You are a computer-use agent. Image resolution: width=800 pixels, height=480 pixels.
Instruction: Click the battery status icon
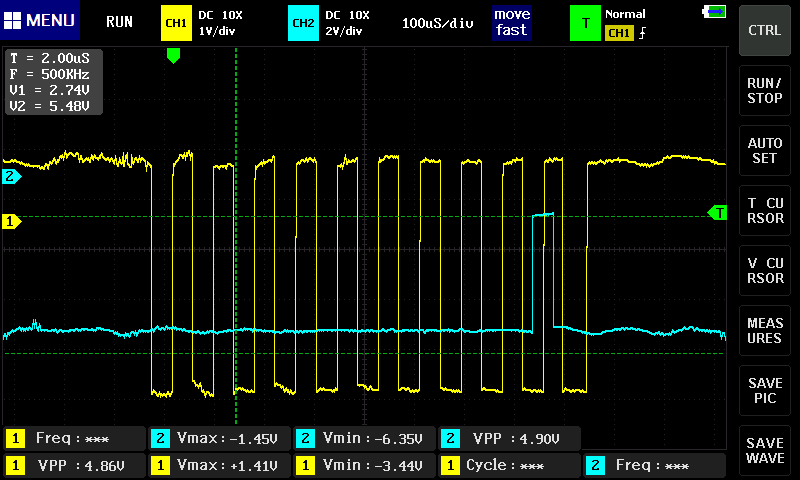click(x=716, y=12)
